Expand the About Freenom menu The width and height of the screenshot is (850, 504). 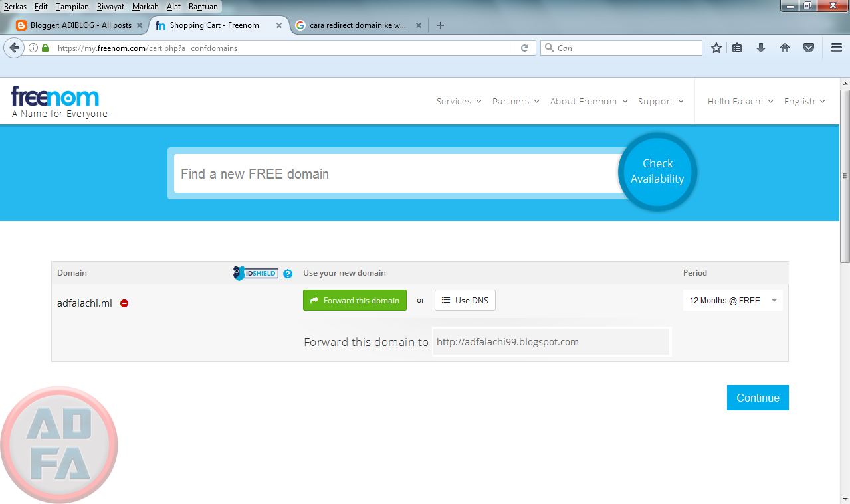(x=588, y=101)
